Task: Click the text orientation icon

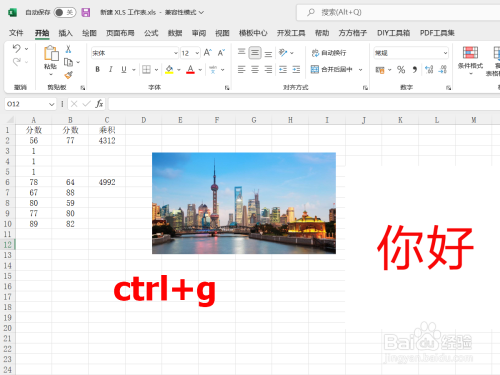Action: [x=283, y=52]
